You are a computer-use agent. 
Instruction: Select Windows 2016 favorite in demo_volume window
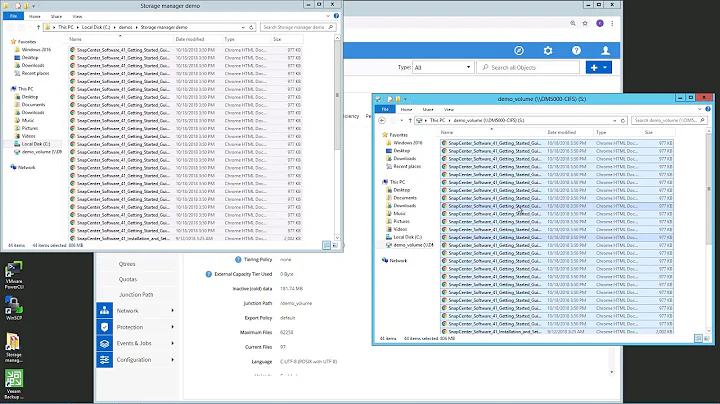click(x=408, y=143)
